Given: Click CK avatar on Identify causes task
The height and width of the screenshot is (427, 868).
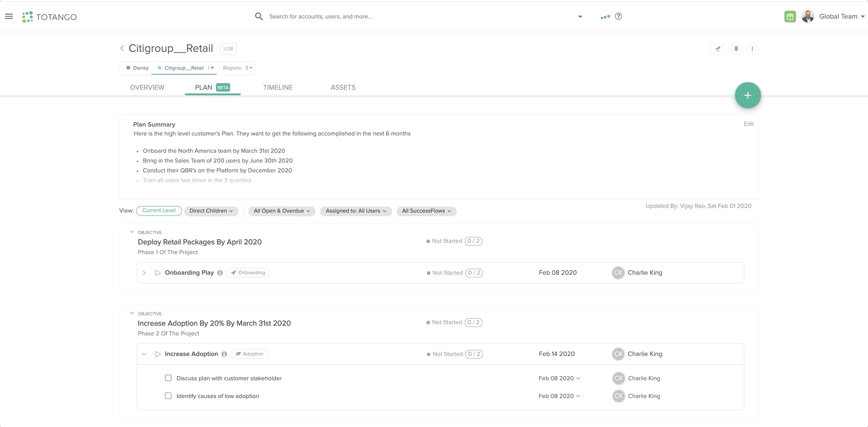Looking at the screenshot, I should [618, 396].
